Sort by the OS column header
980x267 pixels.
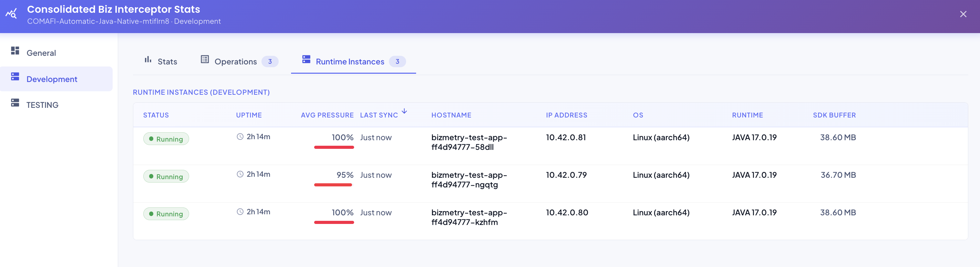pyautogui.click(x=638, y=115)
